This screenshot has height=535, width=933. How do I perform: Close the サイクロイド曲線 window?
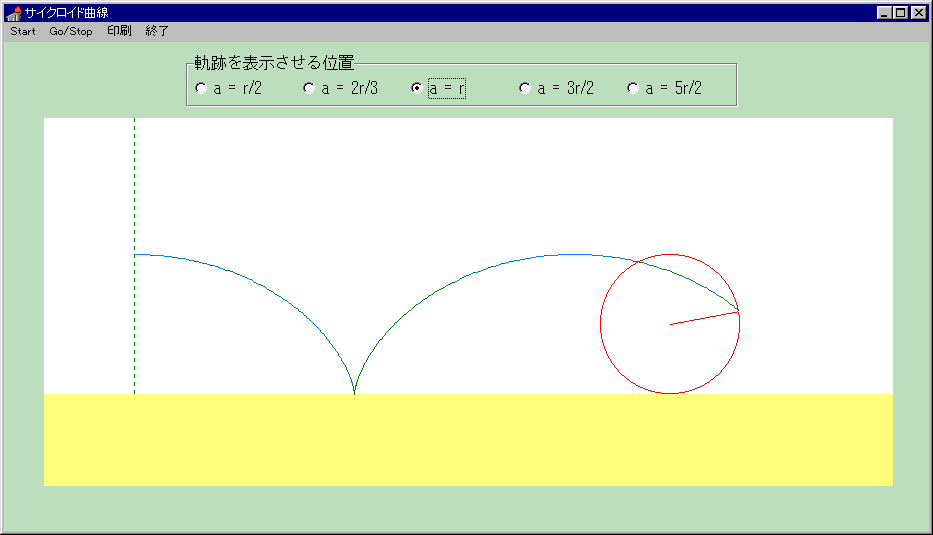(x=918, y=13)
